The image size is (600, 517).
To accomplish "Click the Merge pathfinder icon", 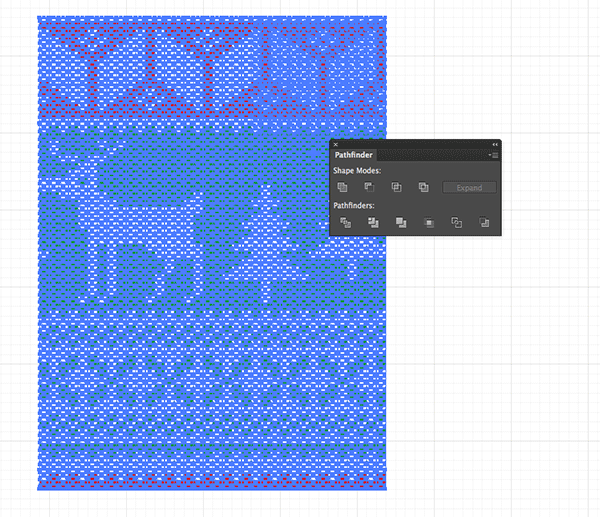I will [401, 222].
